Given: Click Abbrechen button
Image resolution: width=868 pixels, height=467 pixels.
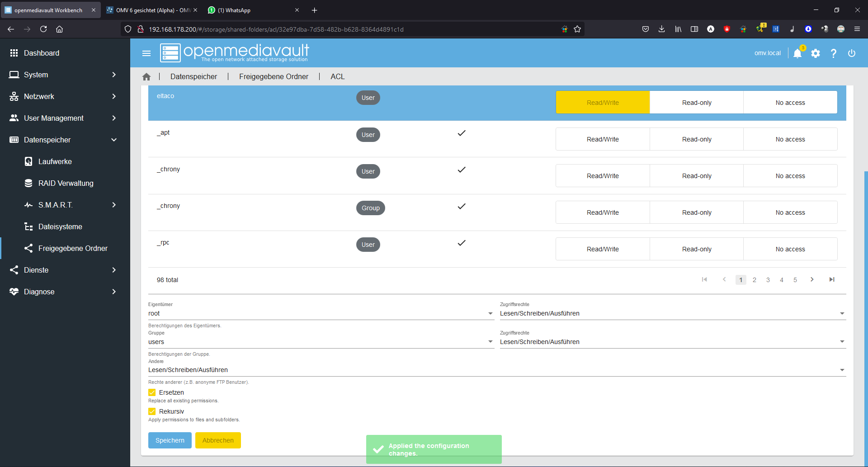Looking at the screenshot, I should [218, 440].
